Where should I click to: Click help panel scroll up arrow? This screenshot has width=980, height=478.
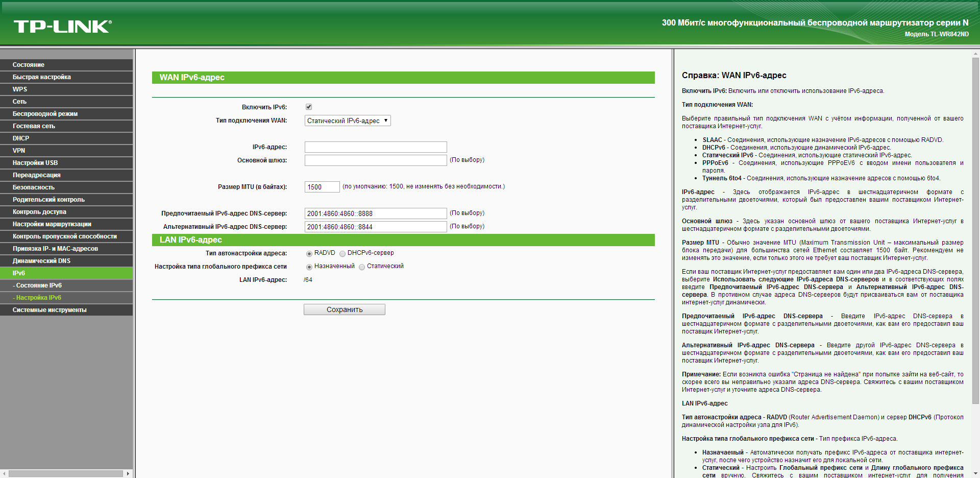[975, 53]
